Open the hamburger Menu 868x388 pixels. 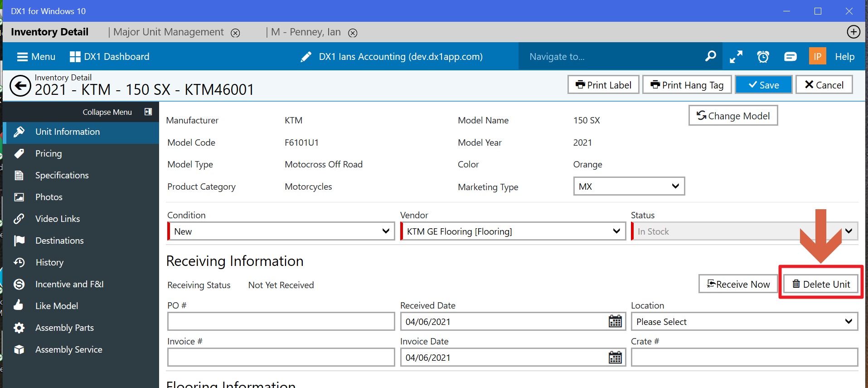(x=36, y=57)
